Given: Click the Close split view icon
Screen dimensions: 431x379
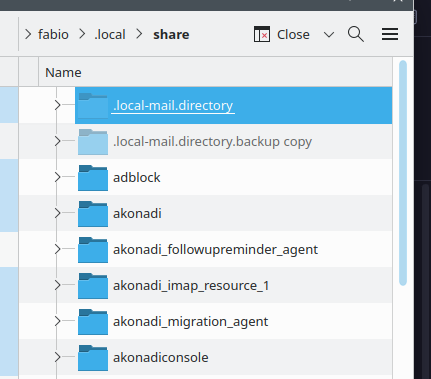Looking at the screenshot, I should (262, 34).
